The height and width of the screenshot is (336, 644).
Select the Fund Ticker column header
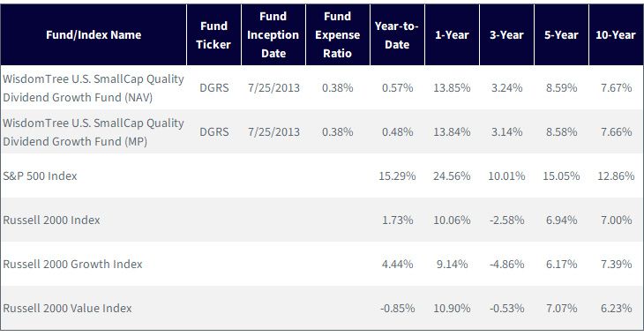coord(213,35)
